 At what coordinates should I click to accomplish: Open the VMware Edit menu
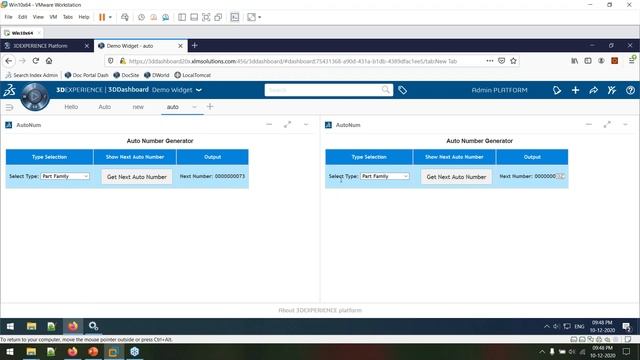tap(22, 17)
